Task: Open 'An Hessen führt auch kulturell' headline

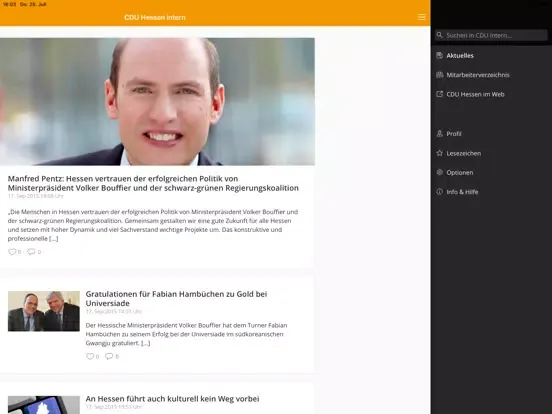Action: (172, 399)
